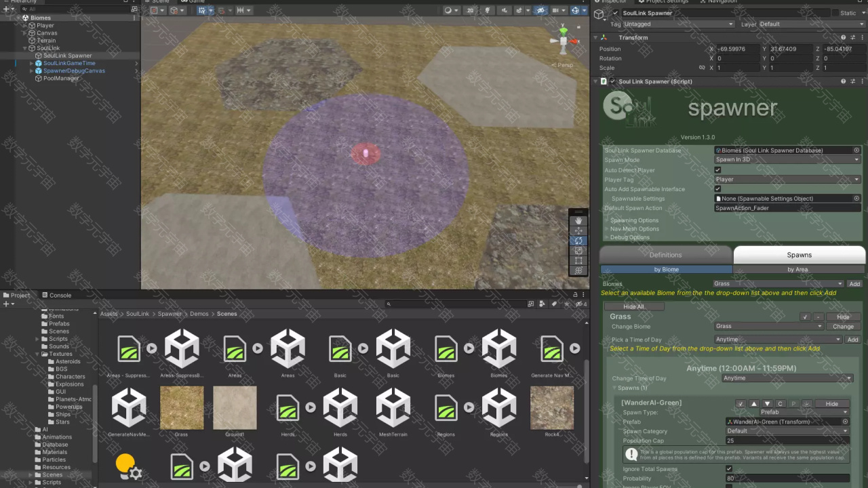Screen dimensions: 868x488
Task: Click the search by label tag icon
Action: coord(554,304)
